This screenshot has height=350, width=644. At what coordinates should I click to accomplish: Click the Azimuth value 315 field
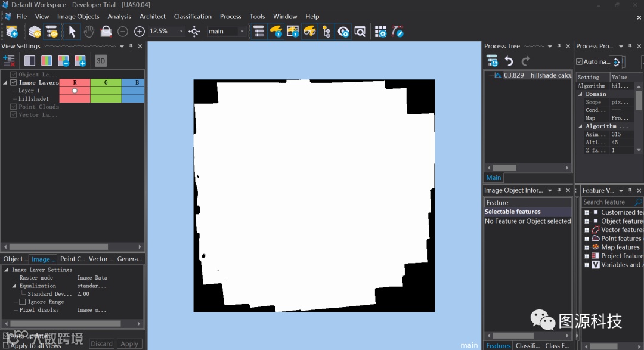point(622,134)
